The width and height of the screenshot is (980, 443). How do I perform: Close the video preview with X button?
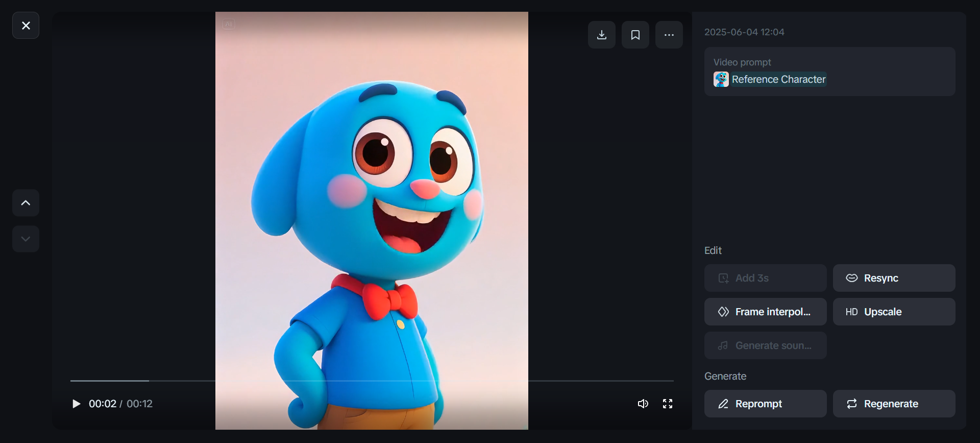click(26, 26)
